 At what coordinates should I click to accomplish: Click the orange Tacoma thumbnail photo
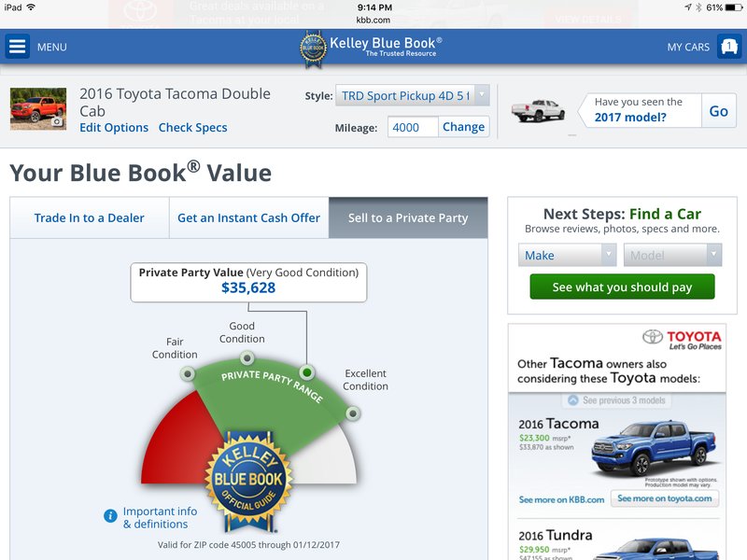point(38,109)
